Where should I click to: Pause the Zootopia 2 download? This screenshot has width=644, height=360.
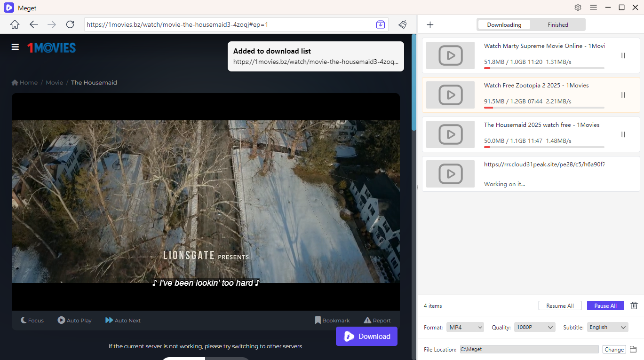point(623,94)
